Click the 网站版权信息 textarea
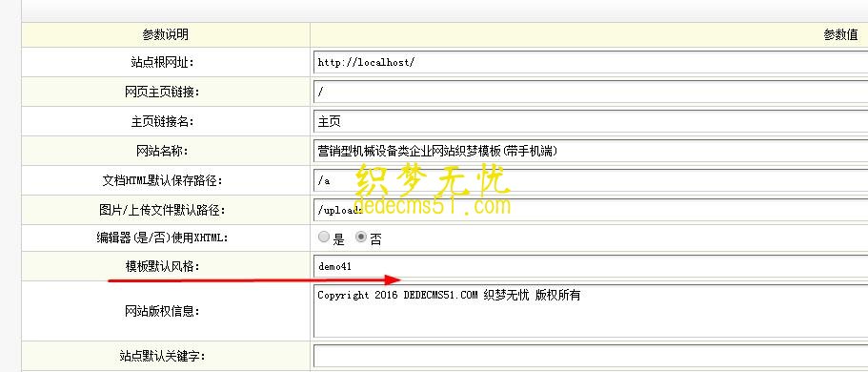This screenshot has width=868, height=372. tap(590, 311)
